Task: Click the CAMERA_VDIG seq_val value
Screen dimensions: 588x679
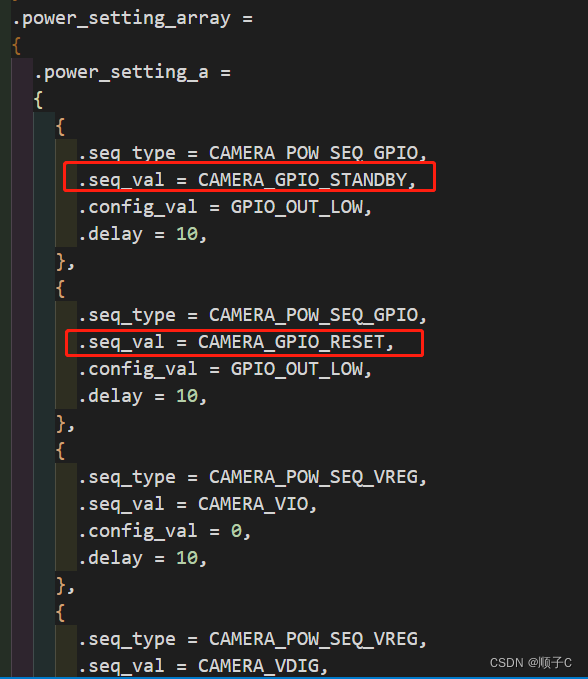Action: [258, 666]
